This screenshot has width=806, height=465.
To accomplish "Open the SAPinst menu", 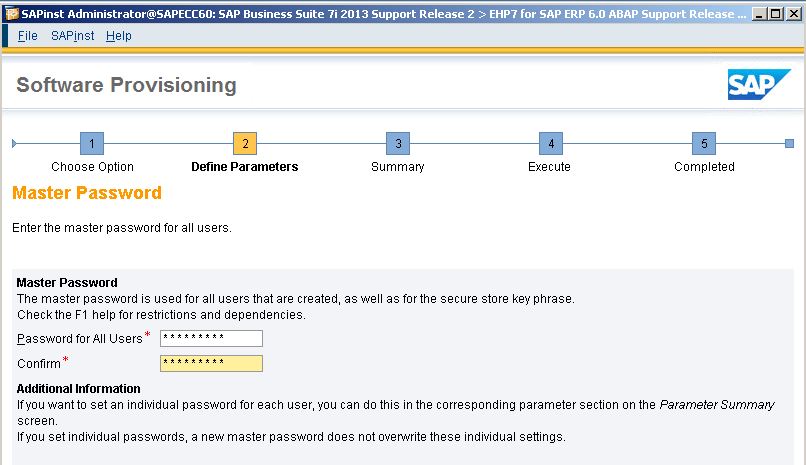I will (x=72, y=36).
